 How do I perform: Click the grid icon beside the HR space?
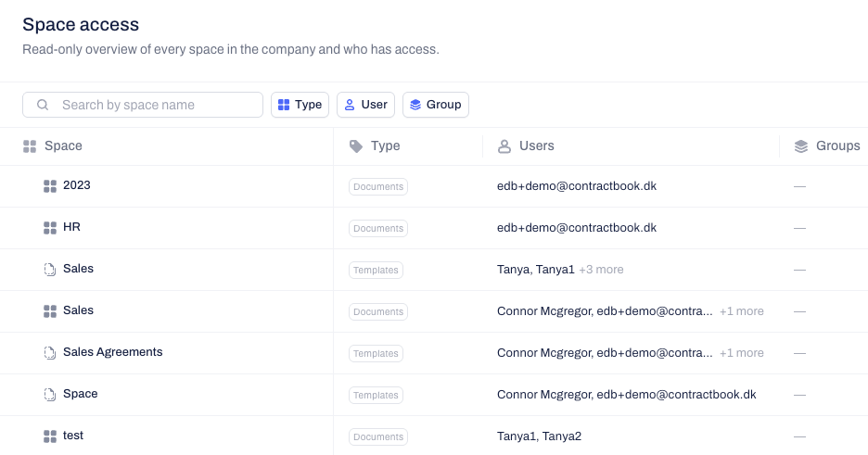[50, 228]
